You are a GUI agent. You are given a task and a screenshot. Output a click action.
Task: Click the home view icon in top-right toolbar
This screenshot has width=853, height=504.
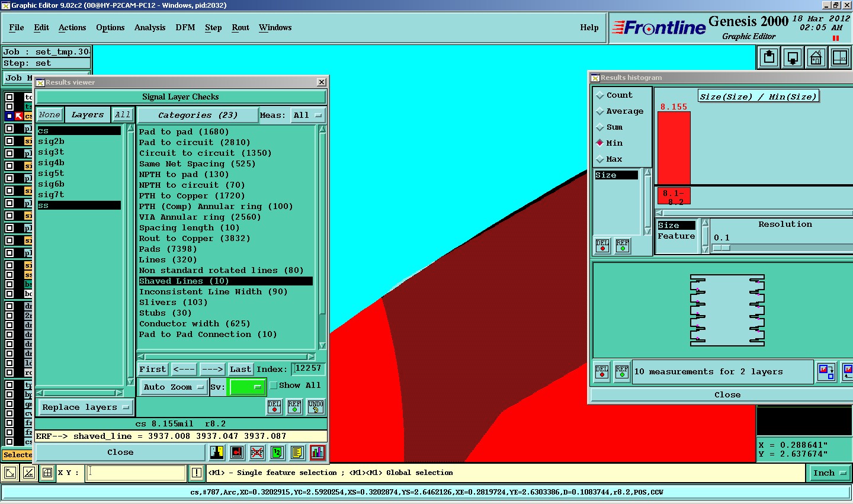pyautogui.click(x=816, y=58)
